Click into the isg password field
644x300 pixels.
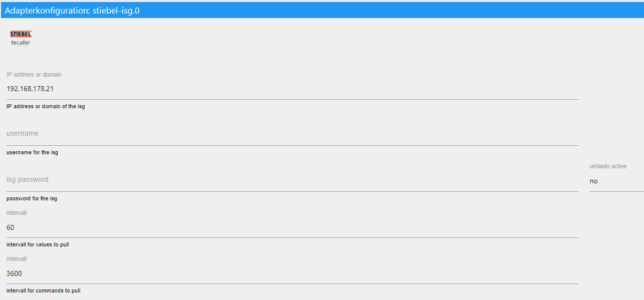292,180
